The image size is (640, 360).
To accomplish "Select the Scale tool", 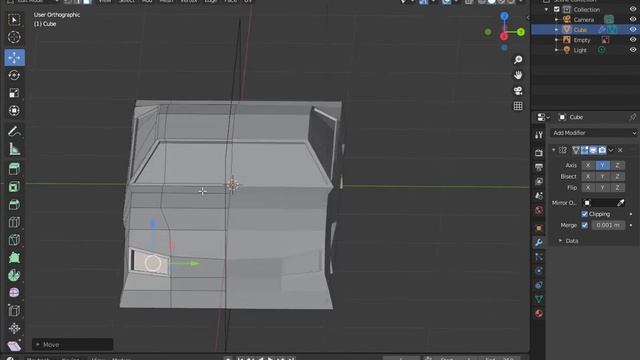I will pos(14,93).
